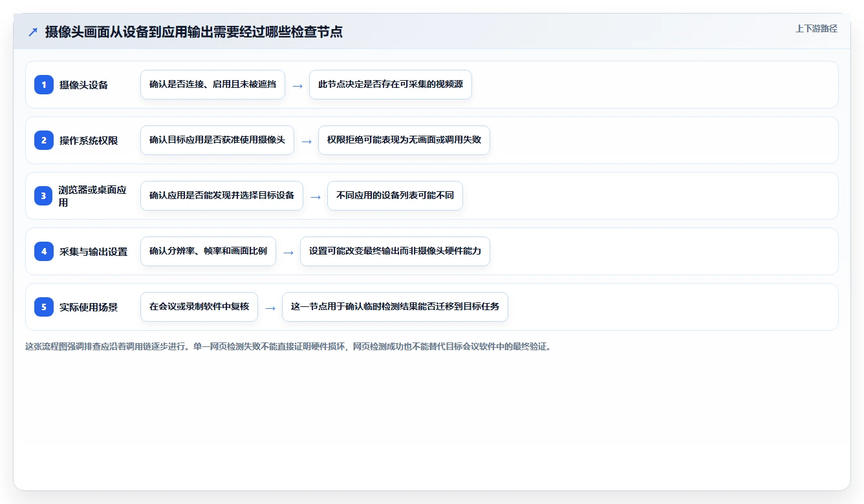The image size is (864, 504).
Task: Click the 权限拒绝可能表现为无画面或调用失败 box
Action: pos(404,140)
